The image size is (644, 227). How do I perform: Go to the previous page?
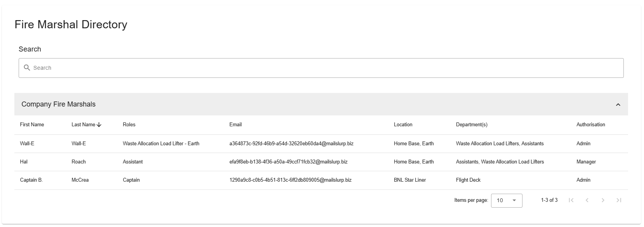[587, 200]
